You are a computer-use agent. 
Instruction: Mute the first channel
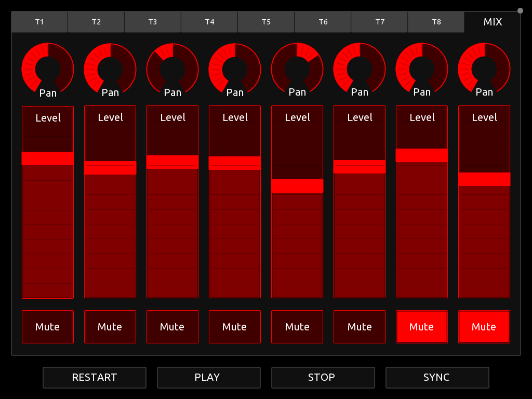[x=48, y=327]
